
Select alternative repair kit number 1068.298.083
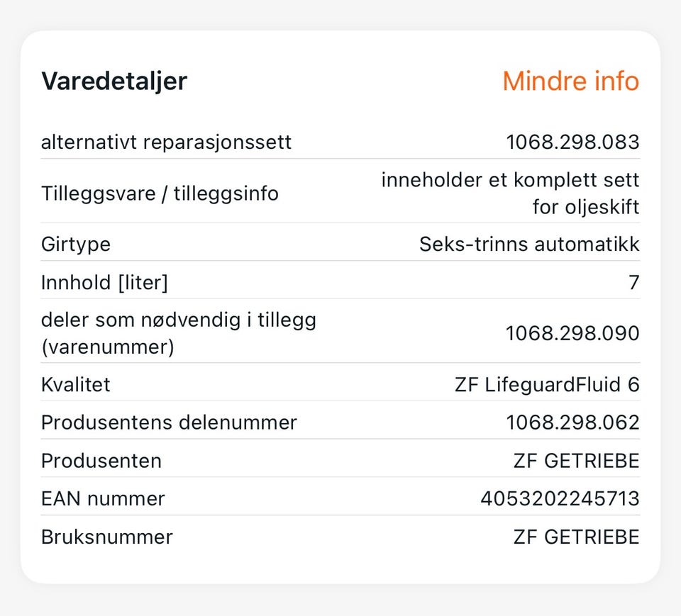[572, 142]
